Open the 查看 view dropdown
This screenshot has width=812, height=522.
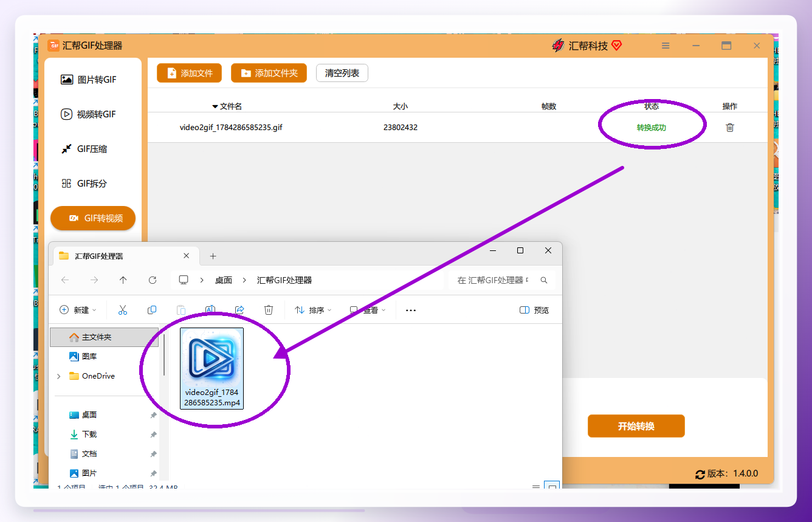coord(368,310)
